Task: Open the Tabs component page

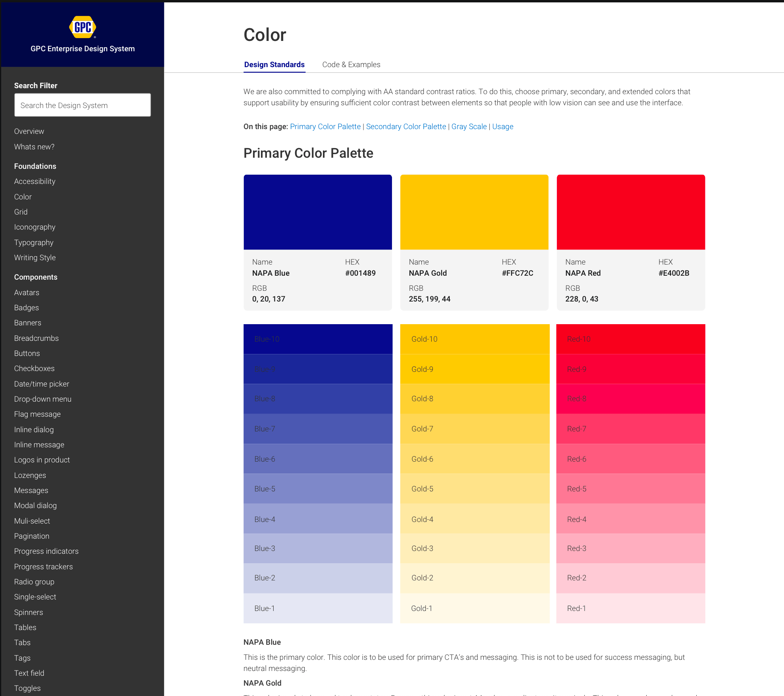Action: pyautogui.click(x=22, y=642)
